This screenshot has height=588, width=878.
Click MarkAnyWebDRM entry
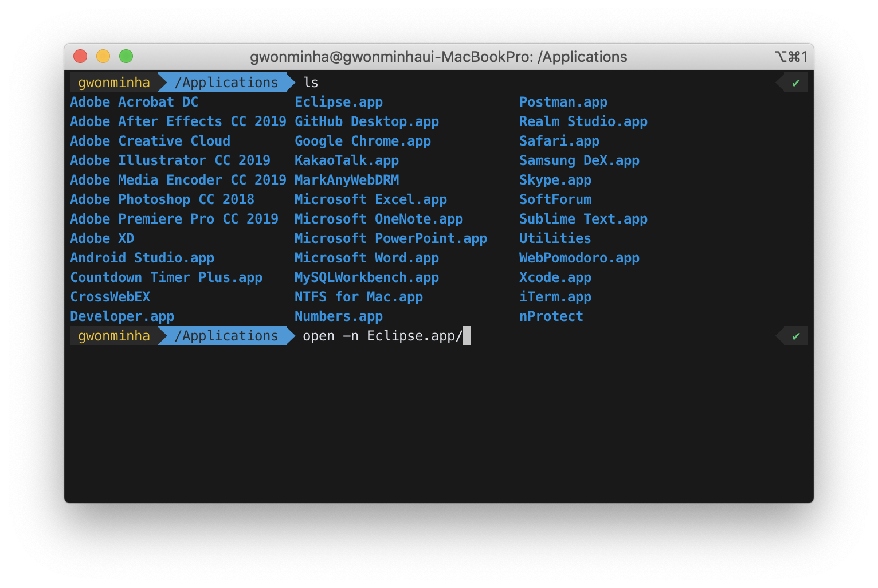tap(347, 180)
